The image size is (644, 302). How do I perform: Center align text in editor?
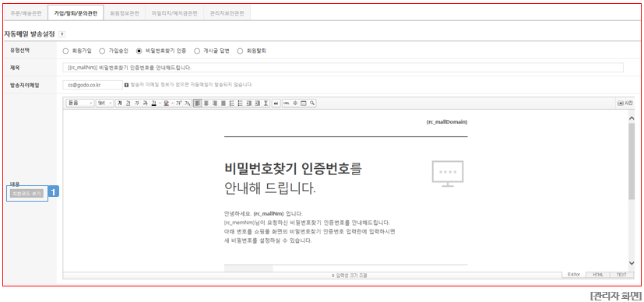click(x=206, y=104)
